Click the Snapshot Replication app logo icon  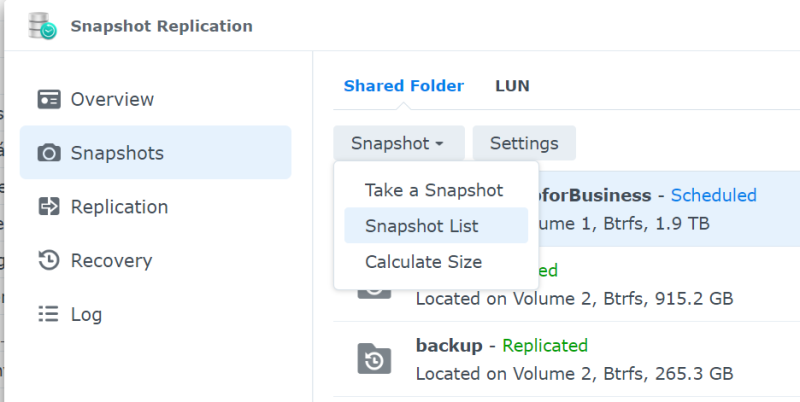pos(42,26)
